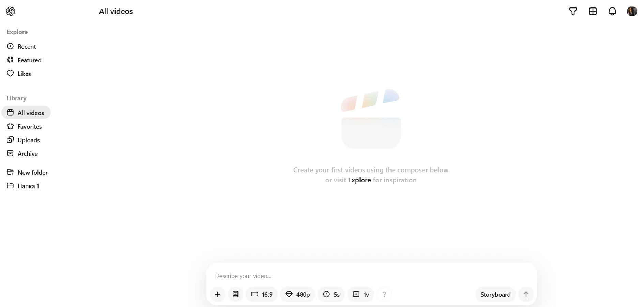
Task: Go to Recent in Explore
Action: [21, 46]
